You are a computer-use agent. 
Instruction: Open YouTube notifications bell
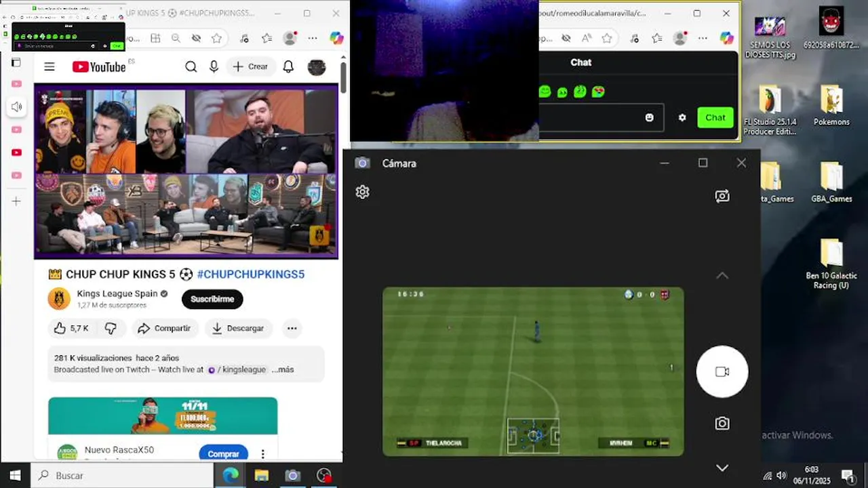click(x=288, y=66)
